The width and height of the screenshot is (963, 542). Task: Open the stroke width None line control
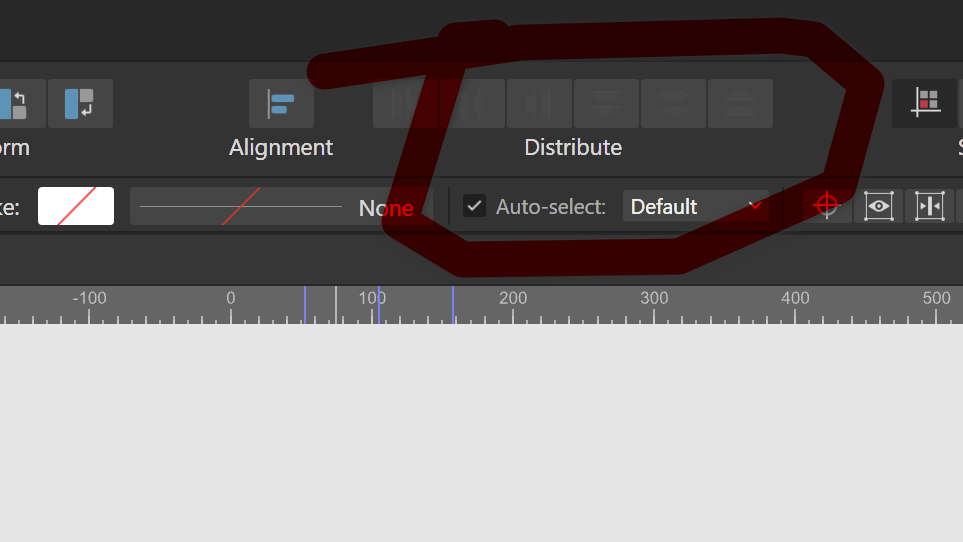click(281, 206)
